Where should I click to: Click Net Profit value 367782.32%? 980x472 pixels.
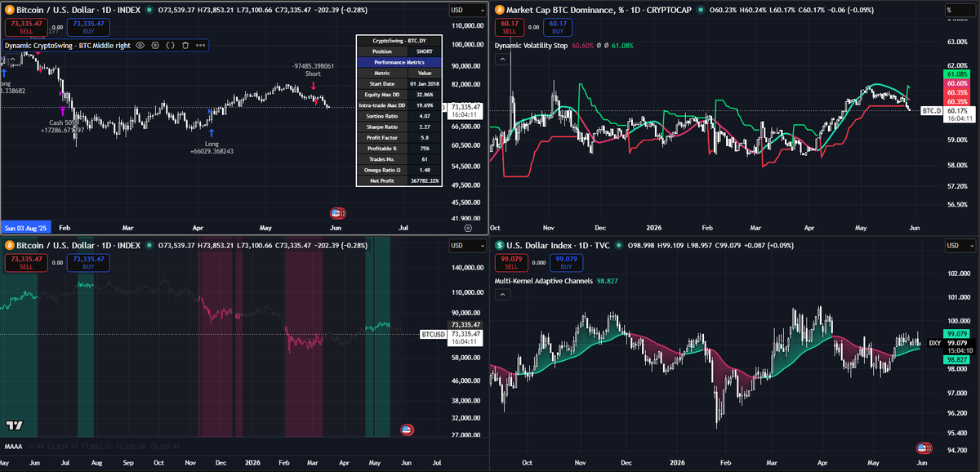(x=425, y=180)
